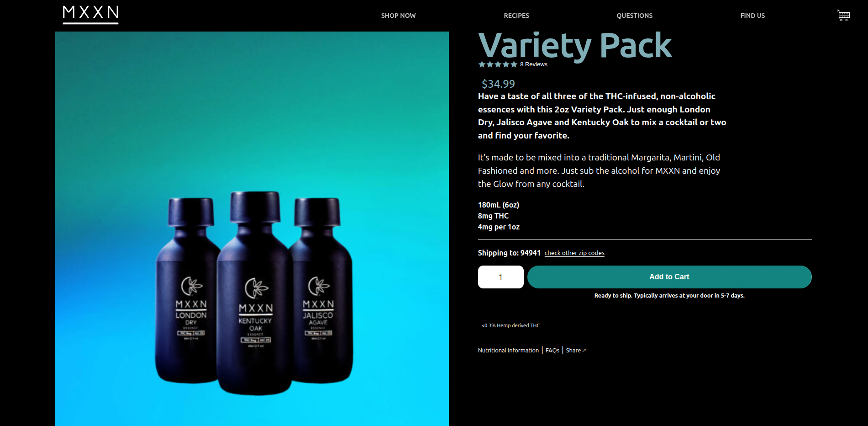Viewport: 868px width, 426px height.
Task: Click the Share link with arrow
Action: click(576, 350)
